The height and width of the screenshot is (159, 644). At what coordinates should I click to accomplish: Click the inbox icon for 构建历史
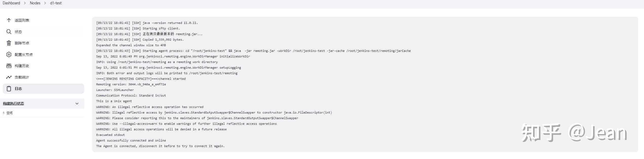[x=9, y=66]
